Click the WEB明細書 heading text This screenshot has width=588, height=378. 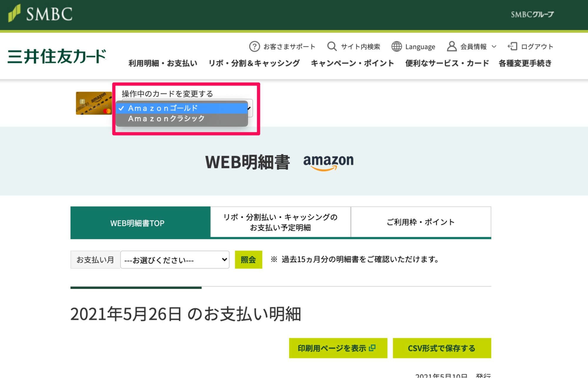(247, 162)
